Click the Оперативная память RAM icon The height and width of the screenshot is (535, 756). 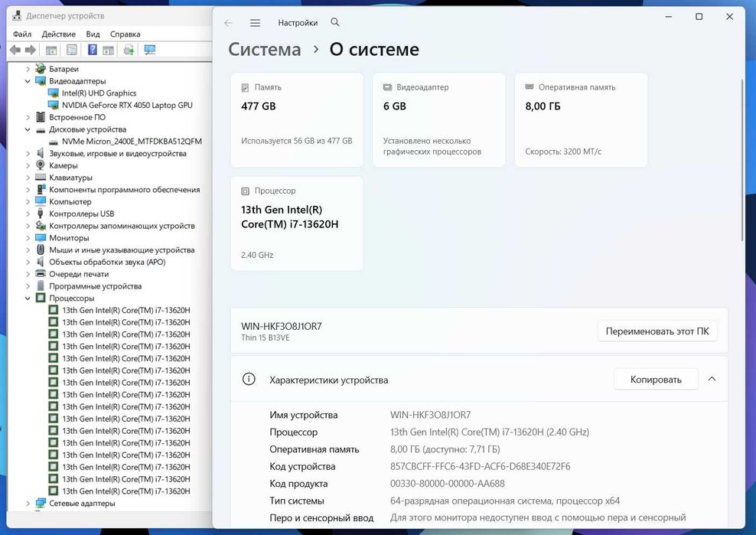coord(530,86)
